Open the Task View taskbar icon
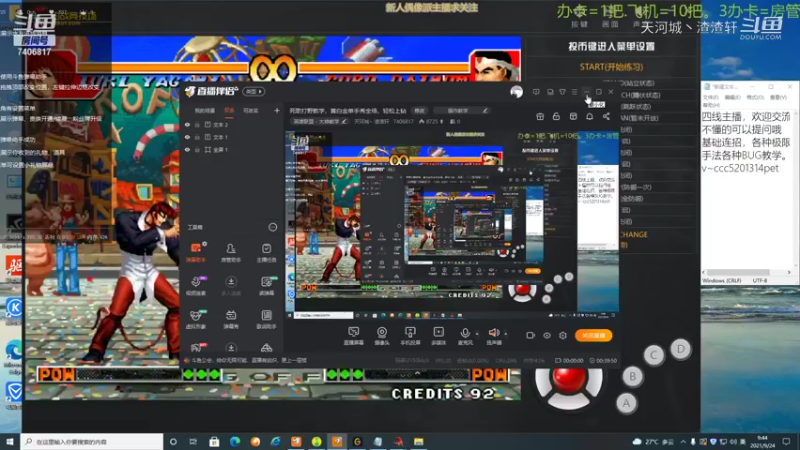The width and height of the screenshot is (800, 450). tap(193, 441)
